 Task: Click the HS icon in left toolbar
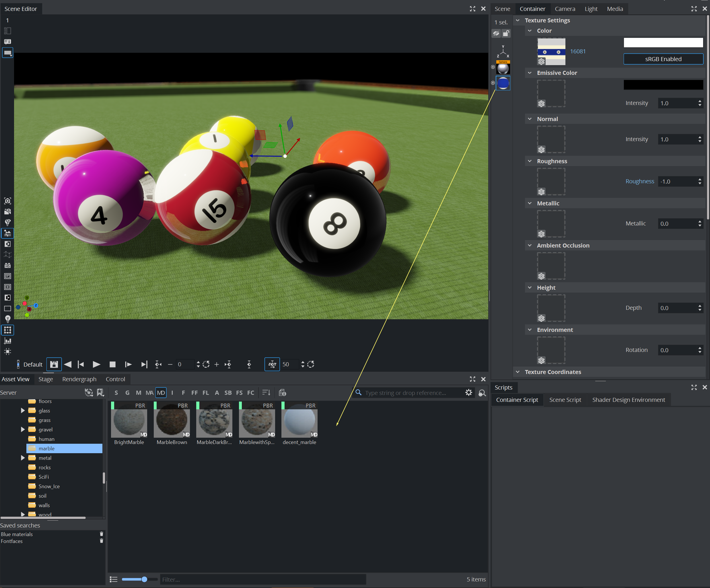tap(7, 265)
